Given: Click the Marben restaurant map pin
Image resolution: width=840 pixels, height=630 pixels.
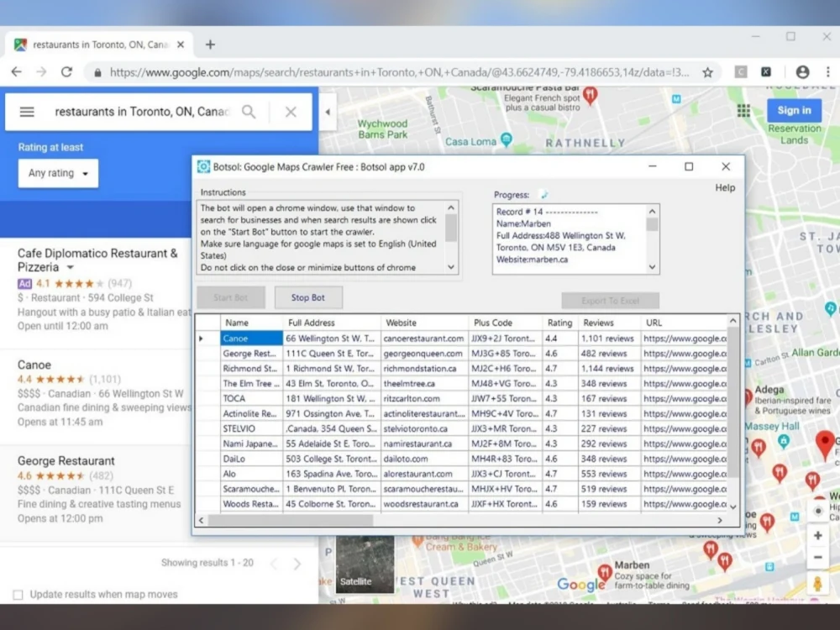Looking at the screenshot, I should [605, 572].
